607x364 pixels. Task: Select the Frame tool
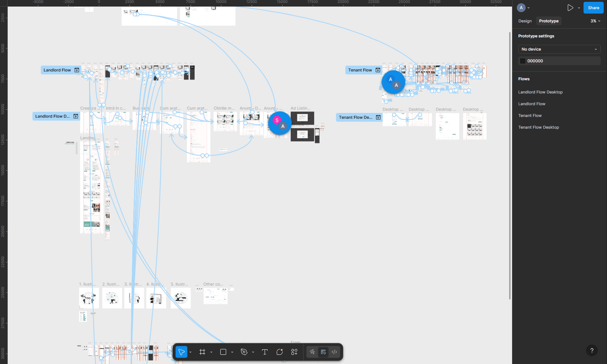202,352
